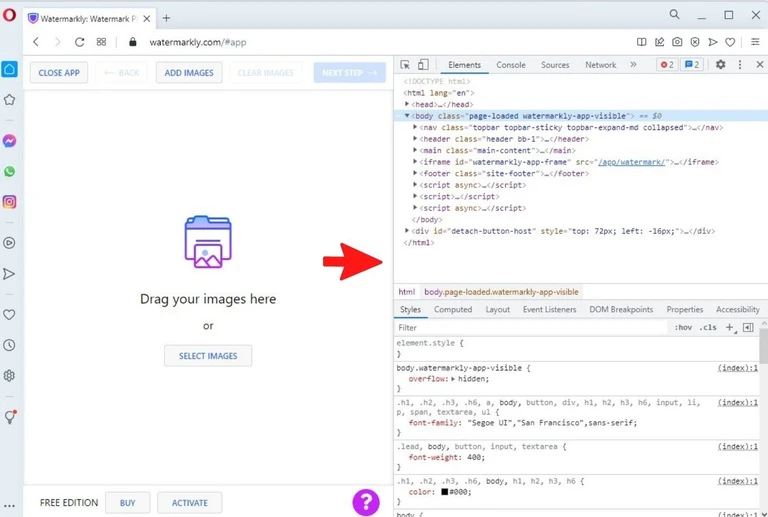Open DOM Breakpoints tab
This screenshot has height=517, width=768.
[621, 309]
